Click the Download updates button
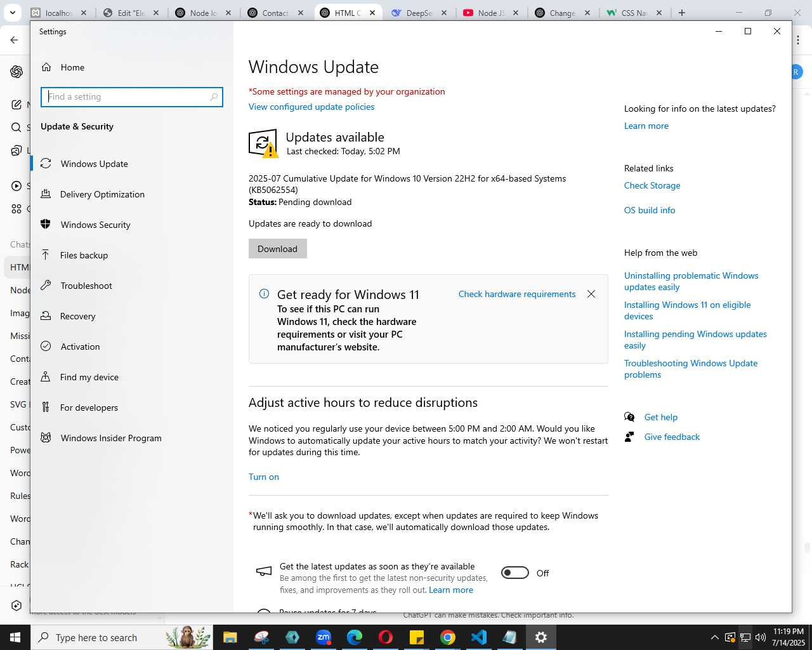The width and height of the screenshot is (812, 650). (x=277, y=249)
